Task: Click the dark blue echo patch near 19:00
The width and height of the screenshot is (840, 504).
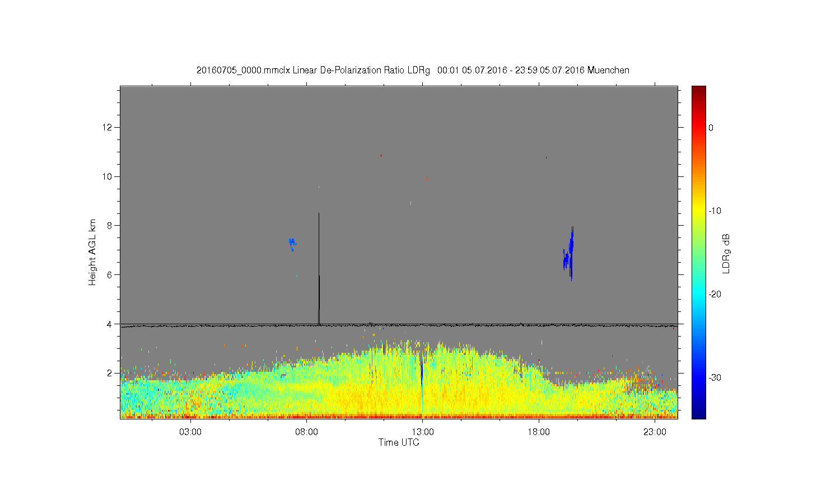Action: tap(569, 255)
